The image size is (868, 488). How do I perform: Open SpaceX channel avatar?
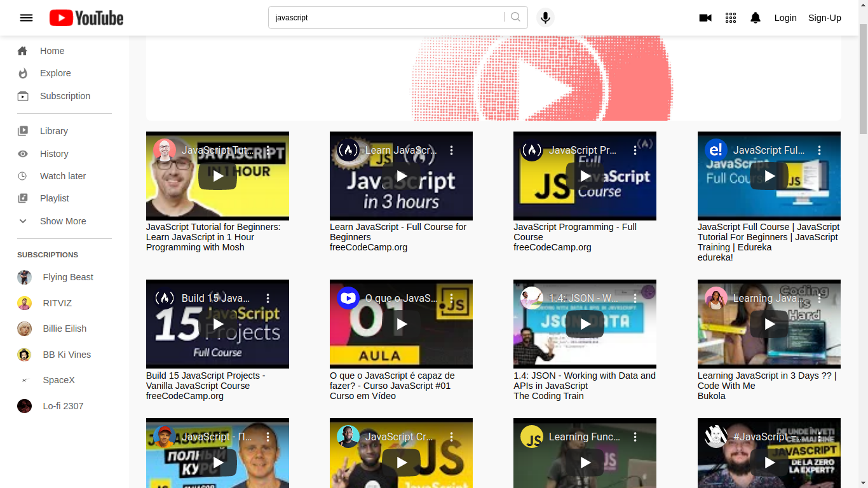point(25,380)
